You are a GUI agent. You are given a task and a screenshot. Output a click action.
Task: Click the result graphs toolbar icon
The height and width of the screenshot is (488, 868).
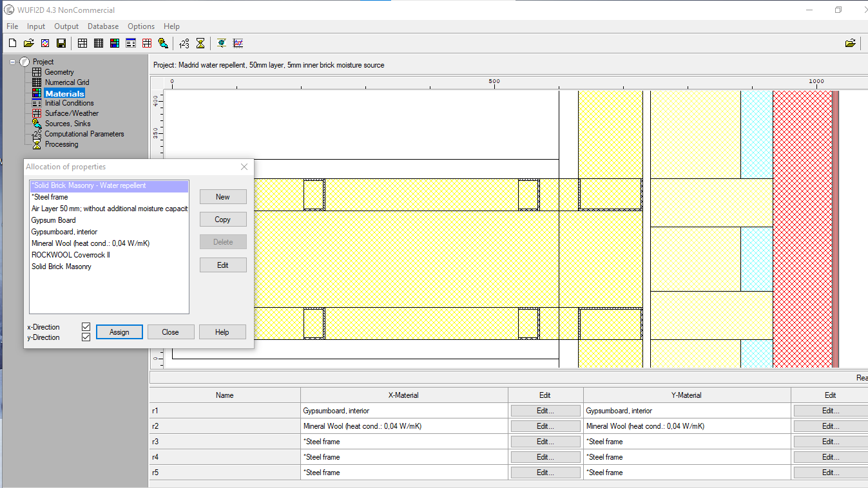[238, 43]
